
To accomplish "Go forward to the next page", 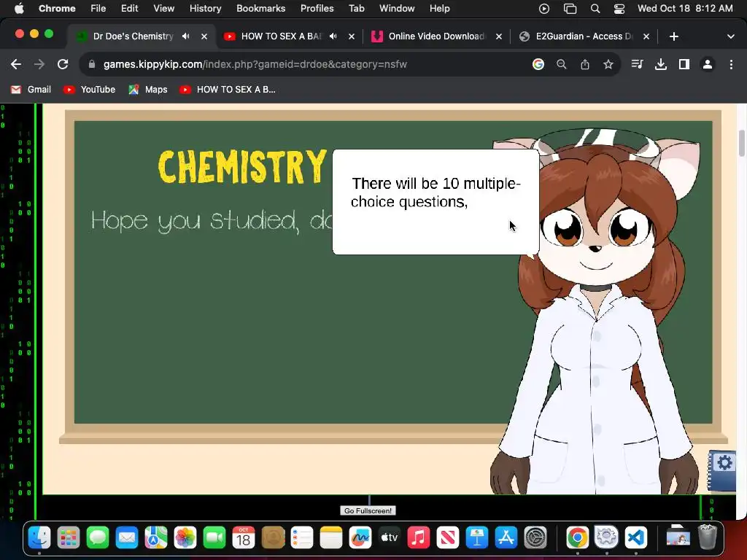I will coord(39,64).
